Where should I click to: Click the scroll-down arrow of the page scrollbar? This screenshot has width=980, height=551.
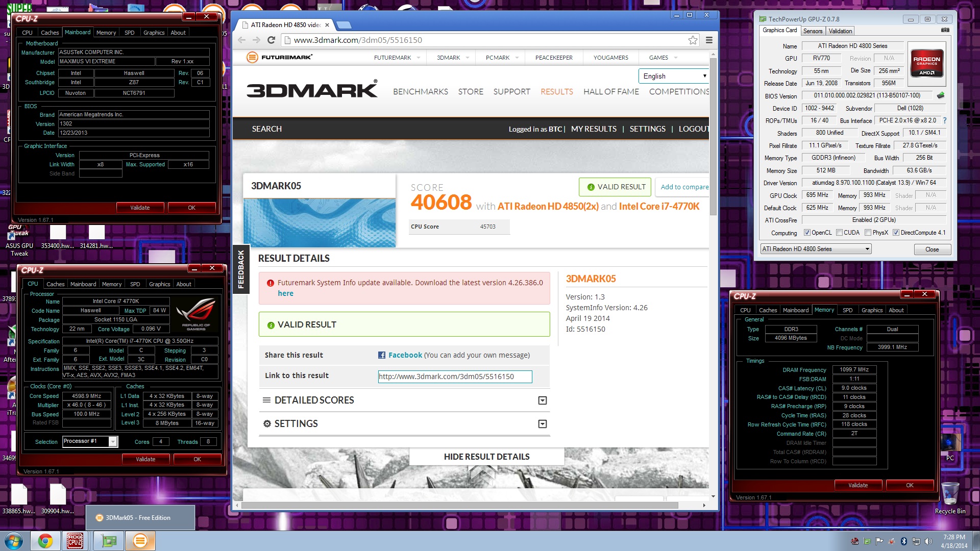tap(713, 496)
